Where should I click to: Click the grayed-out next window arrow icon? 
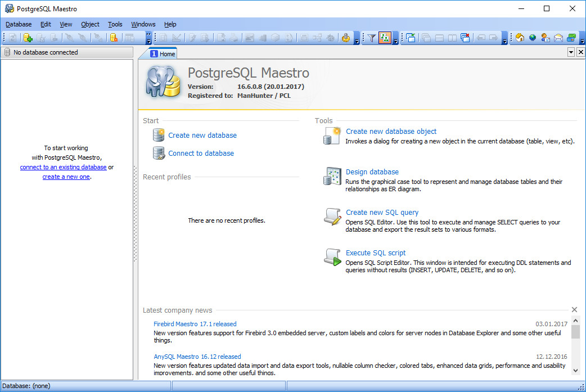(x=494, y=38)
